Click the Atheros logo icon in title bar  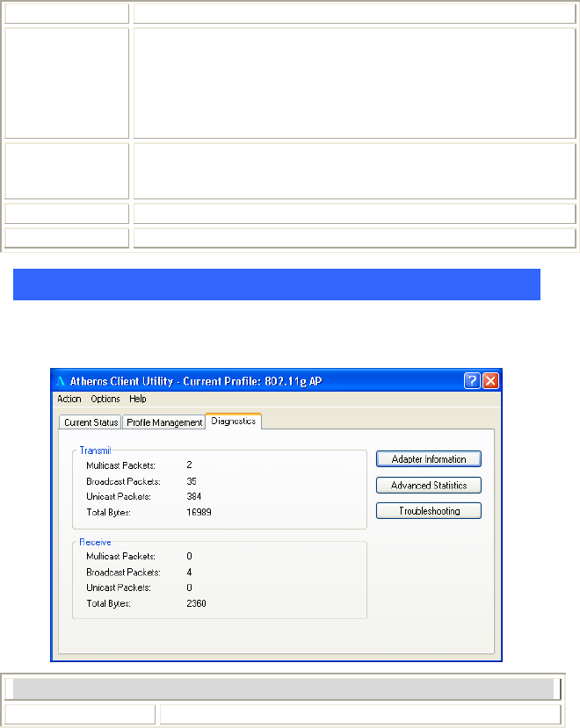61,381
